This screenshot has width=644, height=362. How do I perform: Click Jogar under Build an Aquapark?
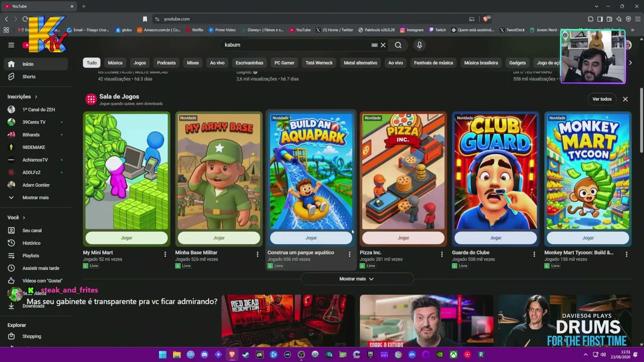[311, 238]
